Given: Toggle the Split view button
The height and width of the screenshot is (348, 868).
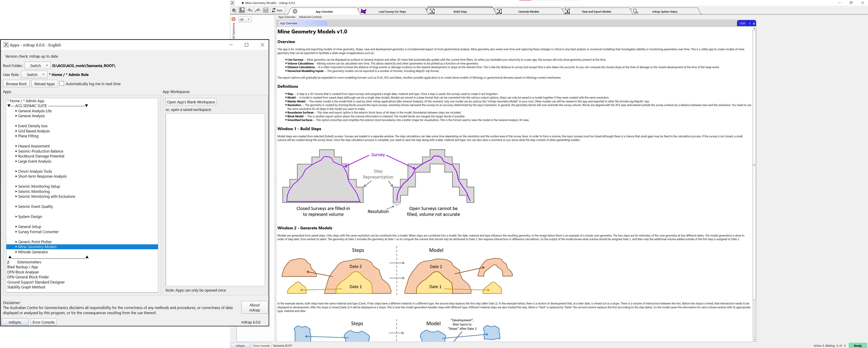Looking at the screenshot, I should point(742,23).
